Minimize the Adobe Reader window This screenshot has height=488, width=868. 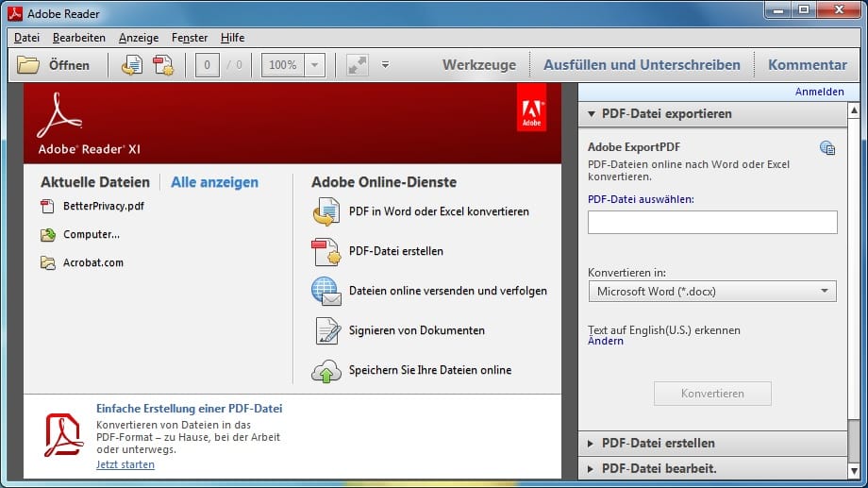click(778, 10)
